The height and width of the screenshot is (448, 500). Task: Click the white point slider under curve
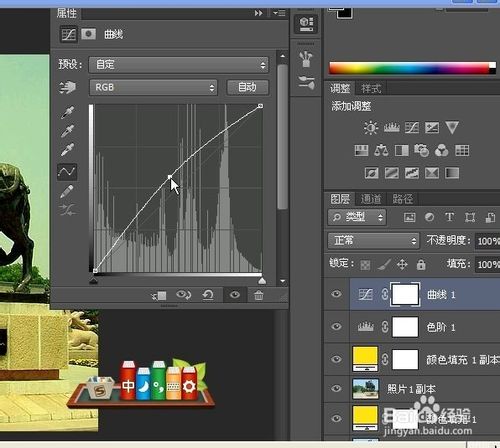pyautogui.click(x=262, y=281)
